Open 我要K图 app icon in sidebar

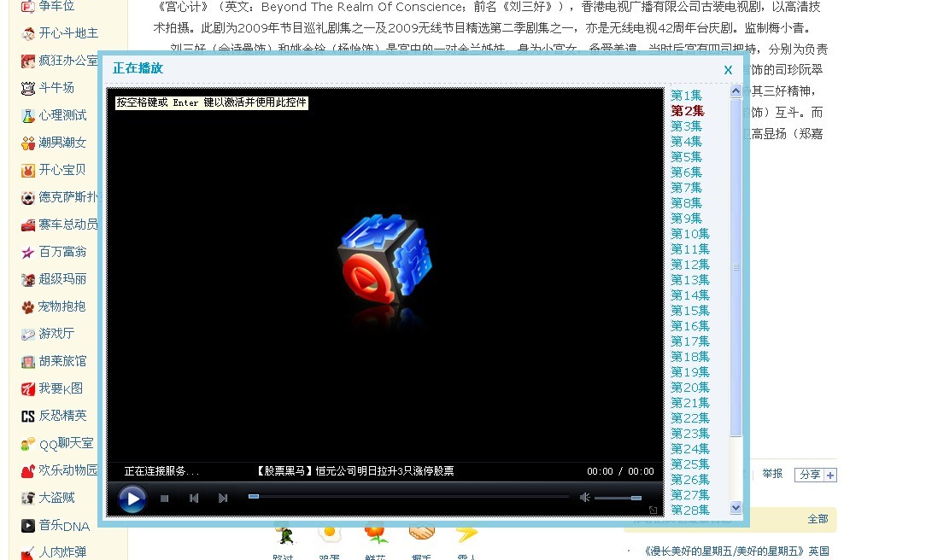27,389
